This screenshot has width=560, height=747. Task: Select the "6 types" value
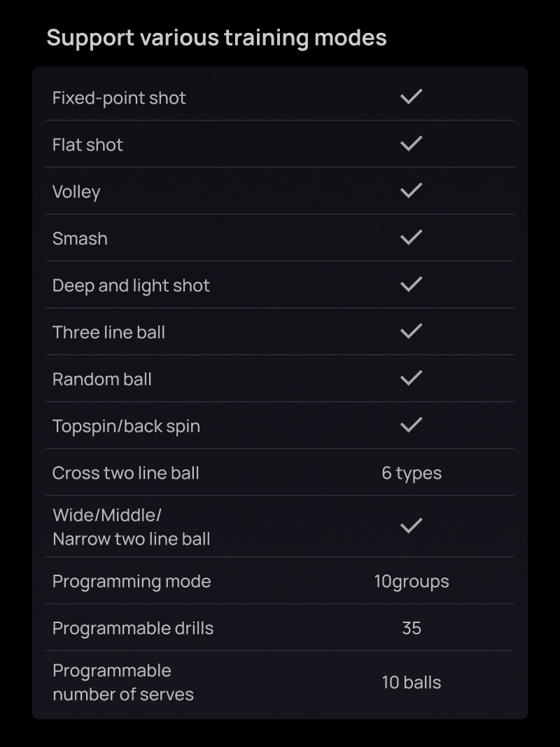412,473
